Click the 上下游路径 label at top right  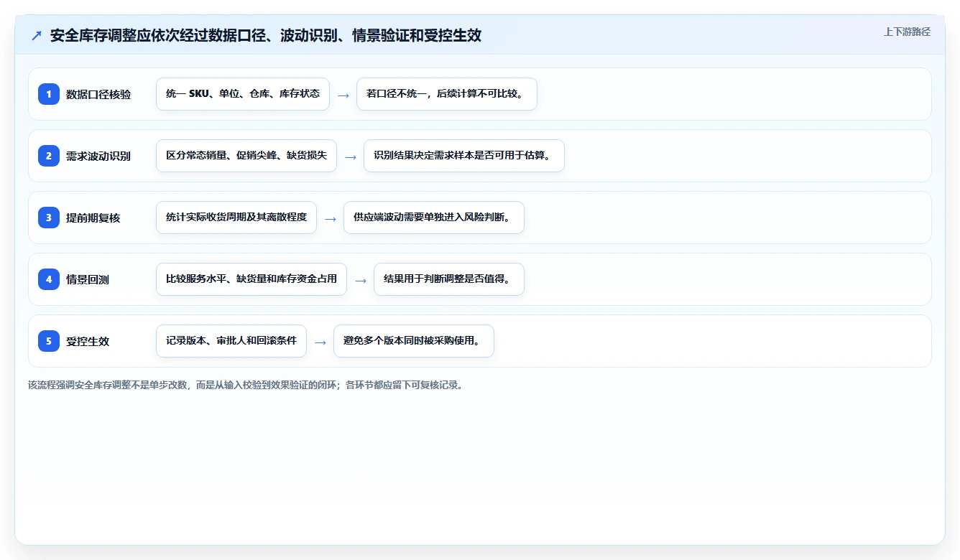point(907,32)
